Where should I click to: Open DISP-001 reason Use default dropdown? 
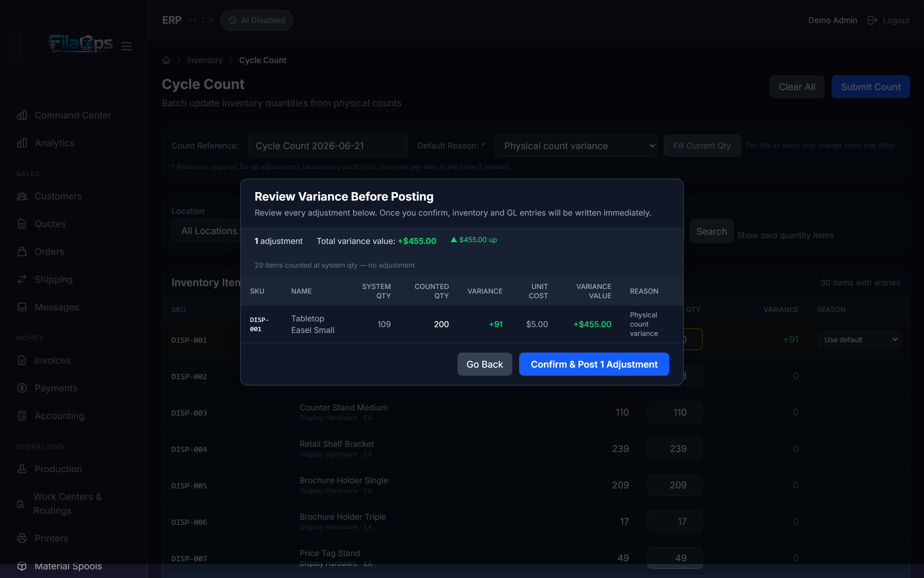[x=858, y=340]
